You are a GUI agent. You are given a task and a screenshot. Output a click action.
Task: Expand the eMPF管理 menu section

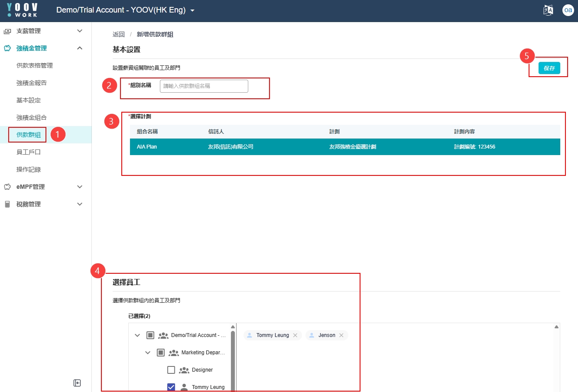(x=80, y=187)
